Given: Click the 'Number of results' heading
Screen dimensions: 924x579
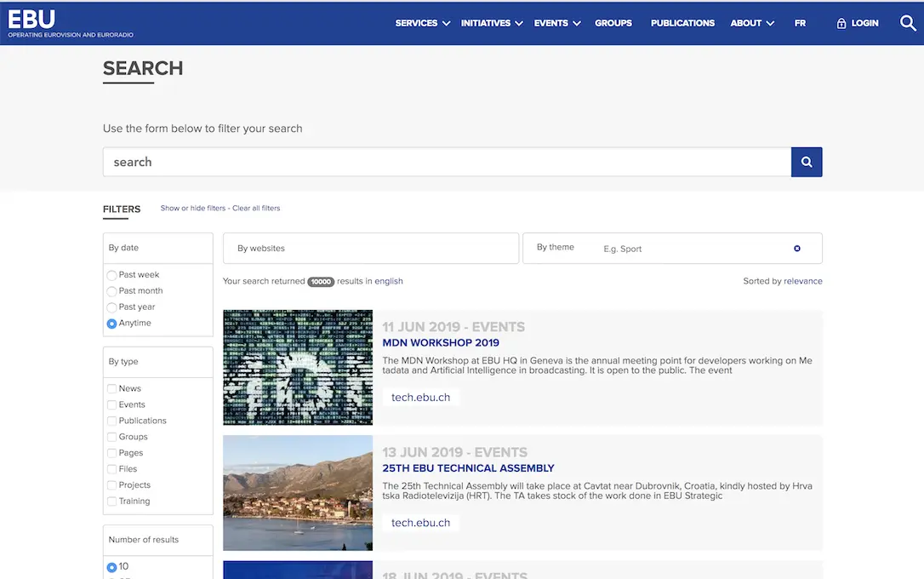Looking at the screenshot, I should (x=143, y=540).
